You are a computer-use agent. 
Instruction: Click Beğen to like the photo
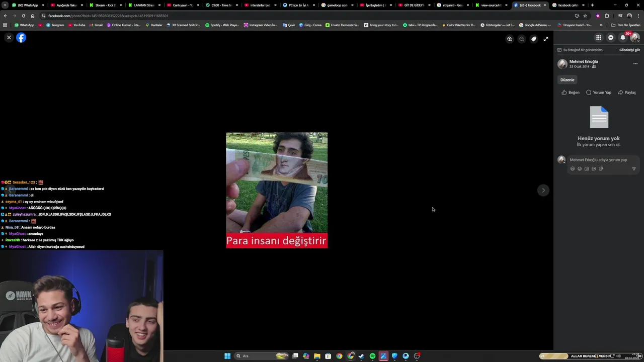(x=571, y=93)
